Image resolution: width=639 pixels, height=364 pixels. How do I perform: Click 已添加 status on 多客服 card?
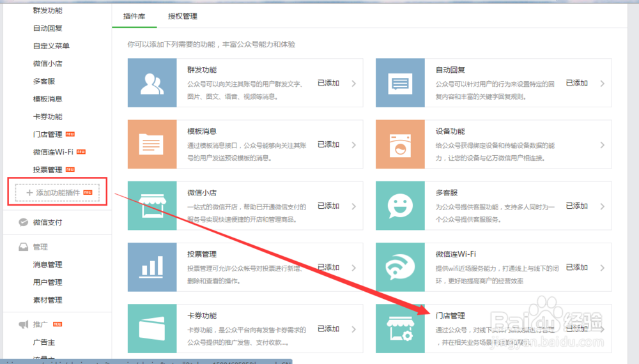576,206
